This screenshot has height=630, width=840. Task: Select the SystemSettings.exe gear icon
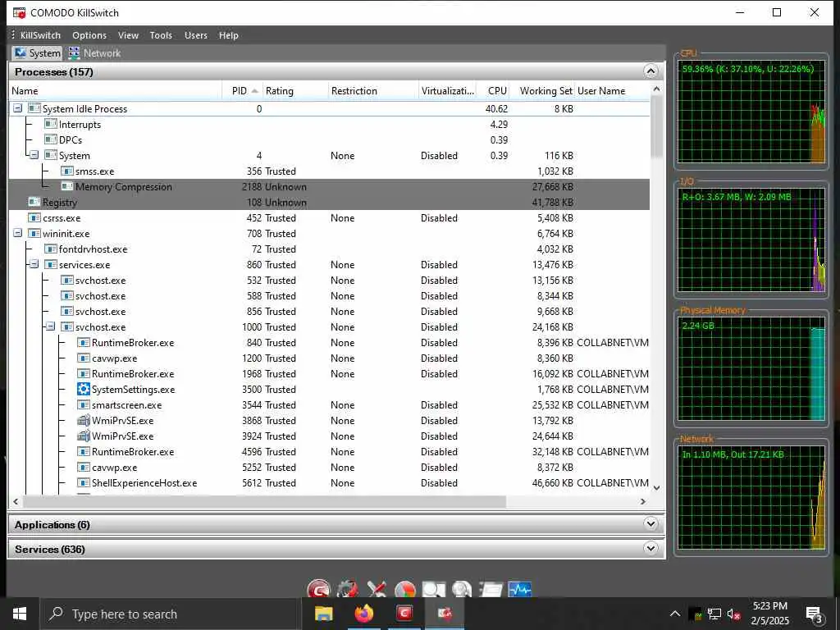pyautogui.click(x=83, y=390)
